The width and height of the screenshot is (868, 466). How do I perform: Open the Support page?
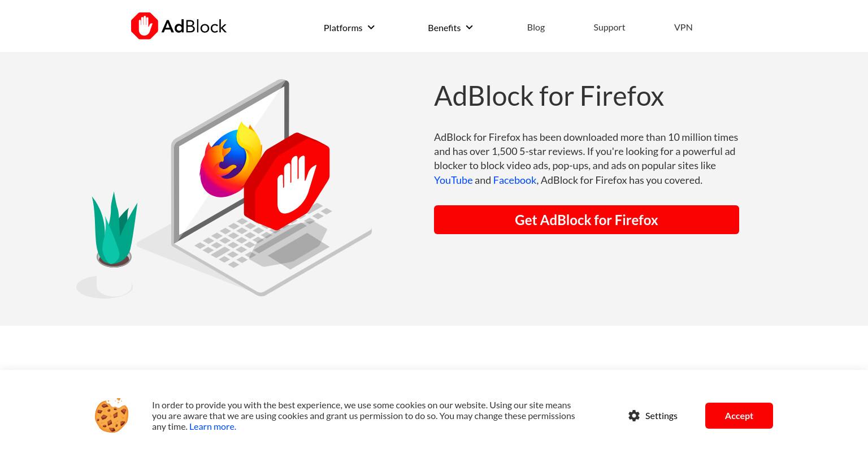609,27
